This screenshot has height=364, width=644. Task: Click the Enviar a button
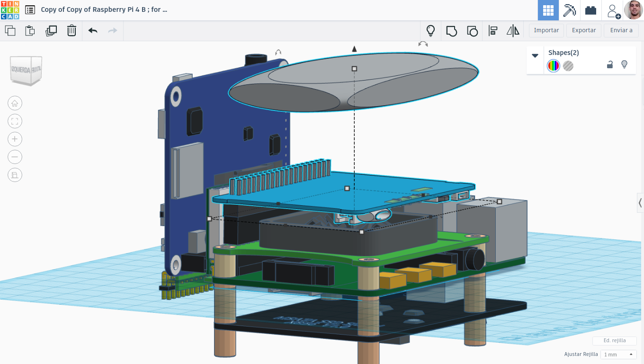pyautogui.click(x=621, y=30)
